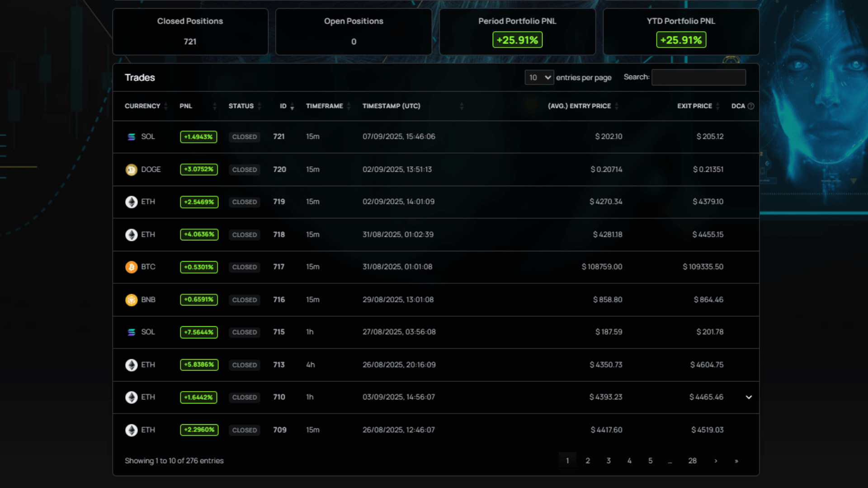Click the last page double-arrow
The height and width of the screenshot is (488, 868).
click(x=736, y=460)
